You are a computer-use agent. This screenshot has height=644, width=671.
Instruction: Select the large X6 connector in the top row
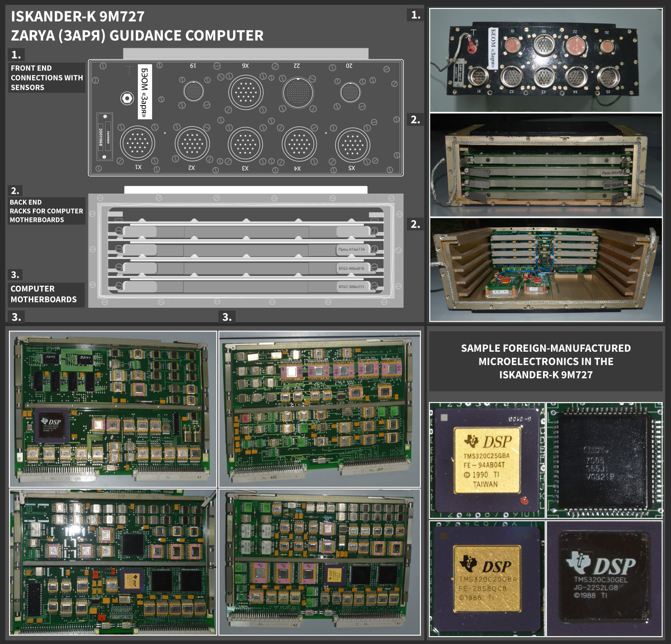tap(246, 92)
